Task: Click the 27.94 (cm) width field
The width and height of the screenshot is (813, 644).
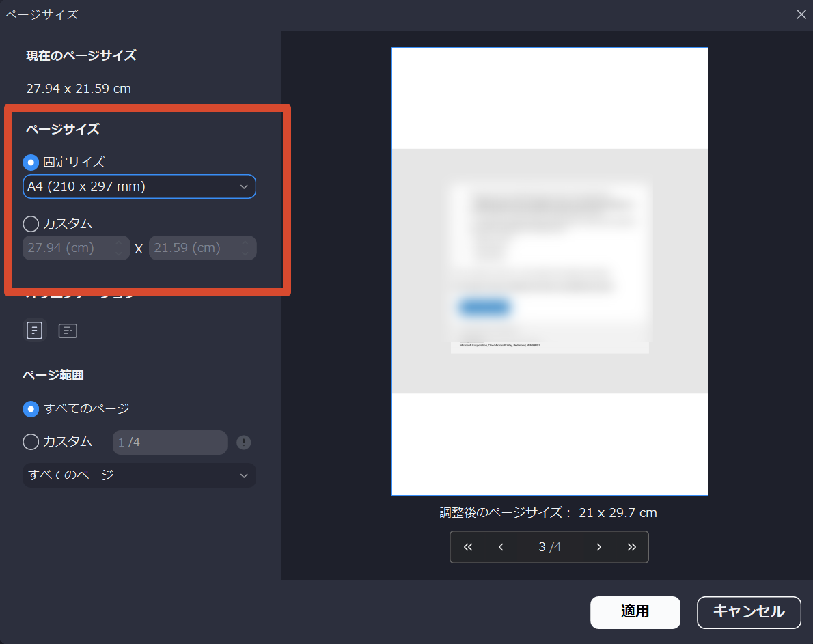Action: (77, 248)
